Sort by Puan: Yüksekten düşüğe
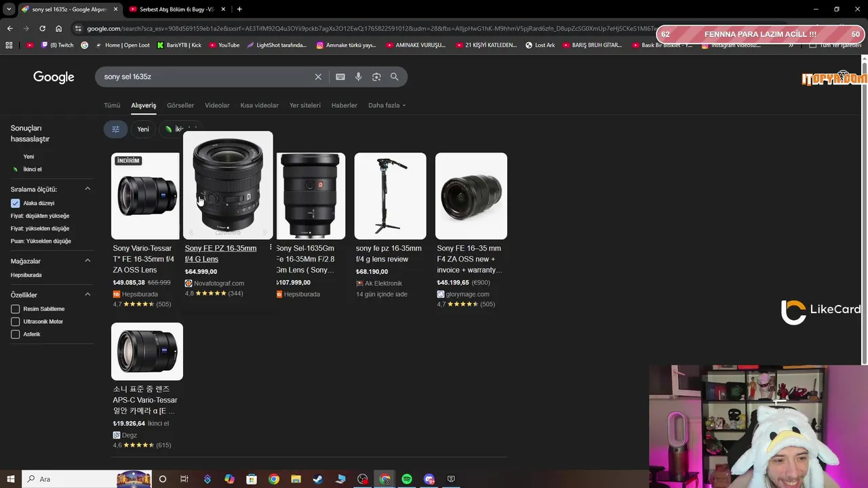Image resolution: width=868 pixels, height=488 pixels. [x=41, y=241]
